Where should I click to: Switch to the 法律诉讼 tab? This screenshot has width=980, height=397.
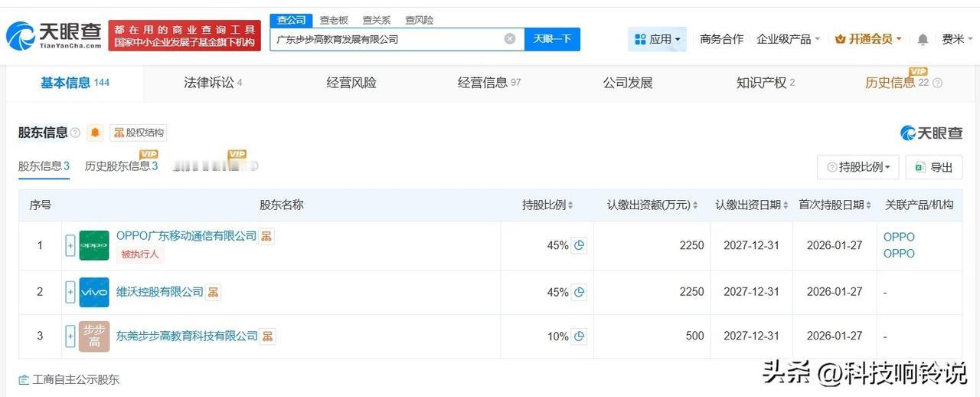coord(213,83)
